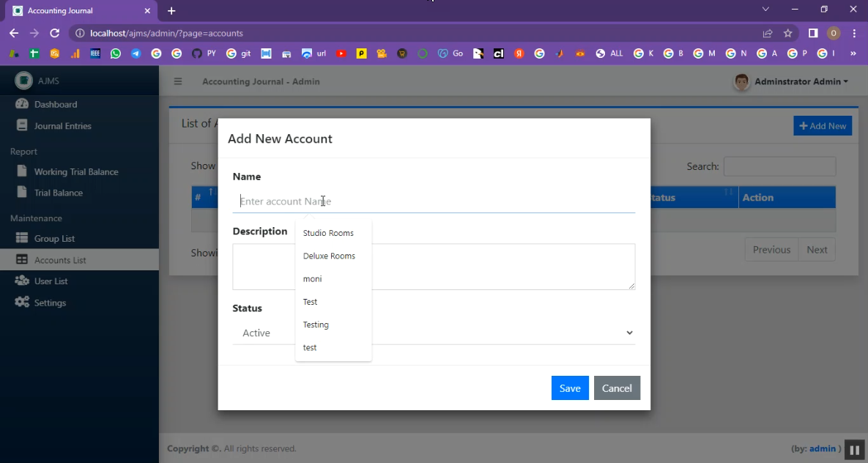The image size is (868, 463).
Task: Select Studio Rooms autocomplete suggestion
Action: (x=328, y=233)
